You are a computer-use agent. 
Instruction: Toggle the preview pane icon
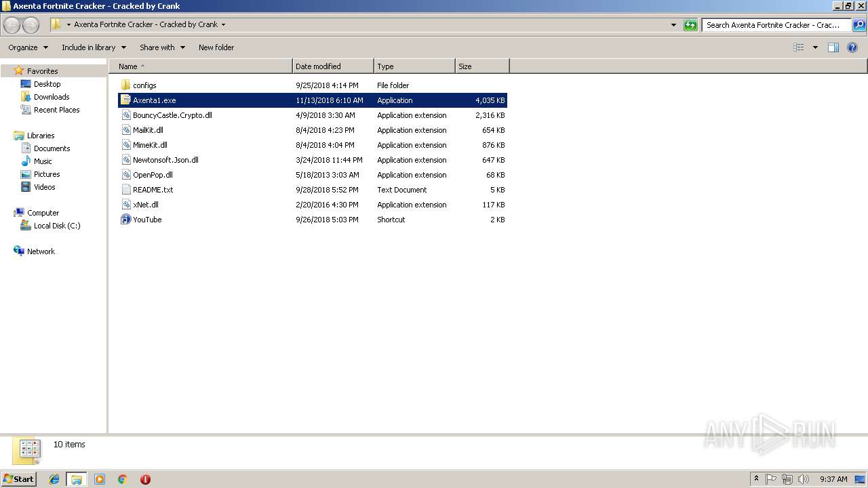click(x=833, y=47)
